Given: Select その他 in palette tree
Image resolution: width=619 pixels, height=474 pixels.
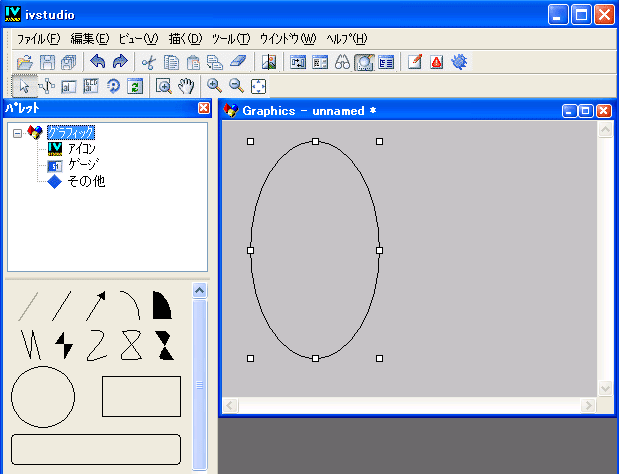Looking at the screenshot, I should point(85,181).
